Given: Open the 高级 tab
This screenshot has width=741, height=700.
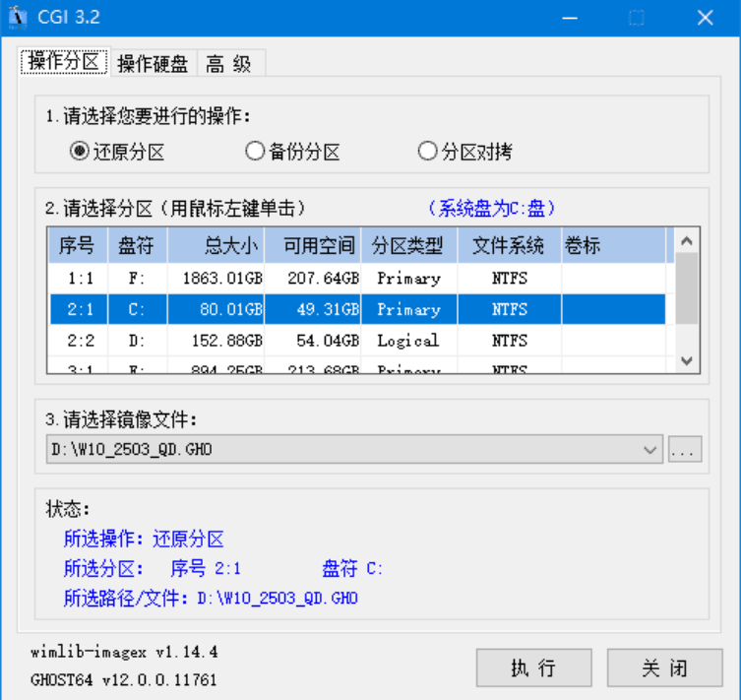Looking at the screenshot, I should pos(229,64).
